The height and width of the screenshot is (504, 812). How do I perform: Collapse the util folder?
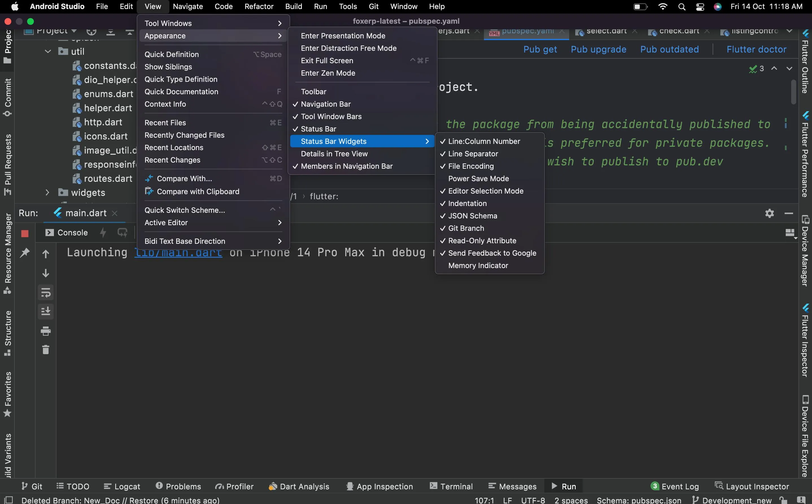pyautogui.click(x=48, y=51)
